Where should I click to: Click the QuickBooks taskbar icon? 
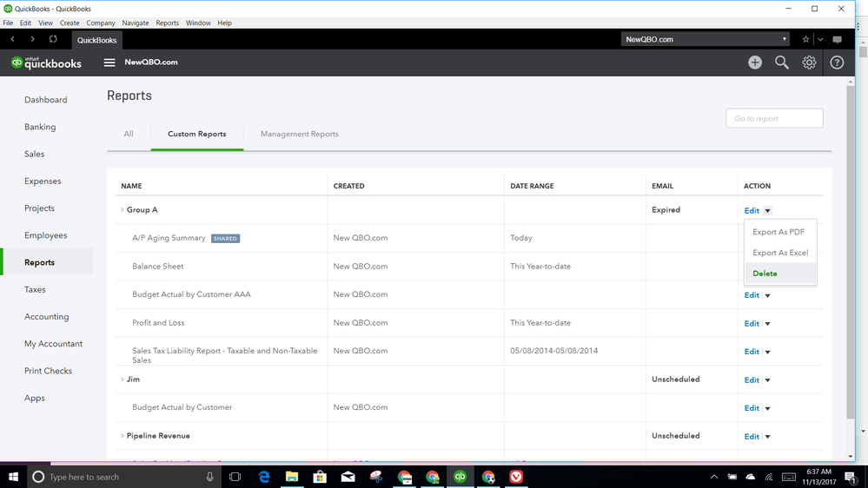coord(460,477)
